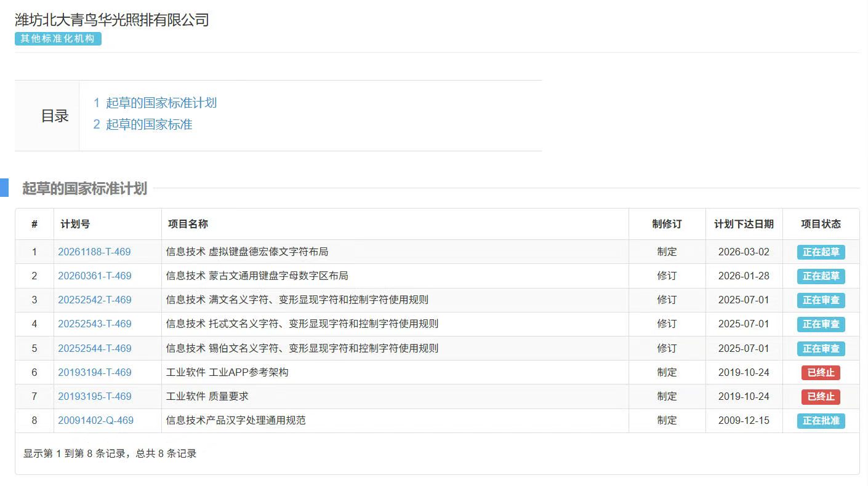Select the 满文名义字符 project name
The image size is (868, 486).
297,300
